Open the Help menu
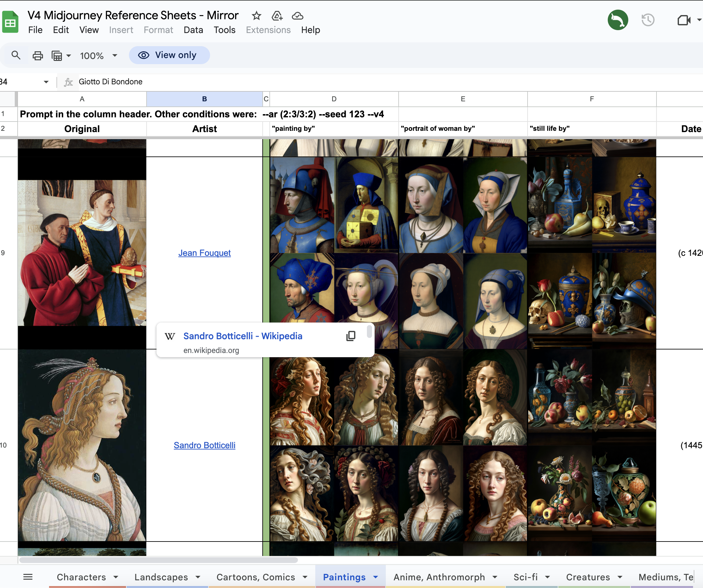The height and width of the screenshot is (588, 703). pyautogui.click(x=310, y=30)
